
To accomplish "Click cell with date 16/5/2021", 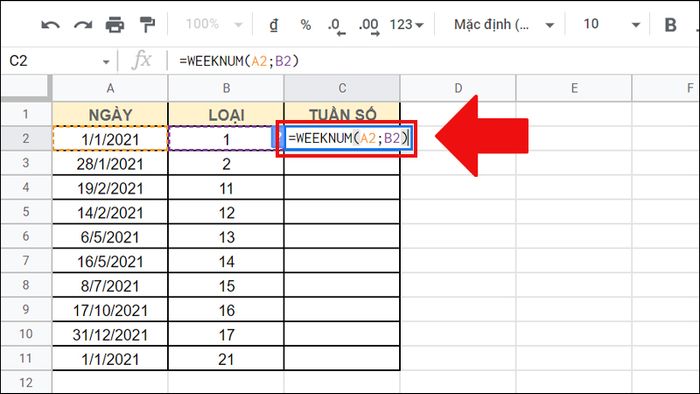I will click(x=110, y=261).
